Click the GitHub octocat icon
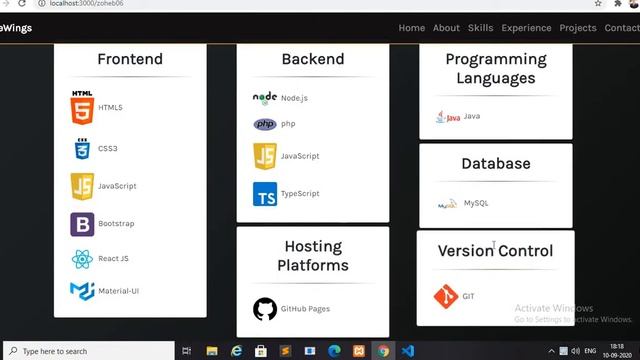The height and width of the screenshot is (360, 640). 264,309
